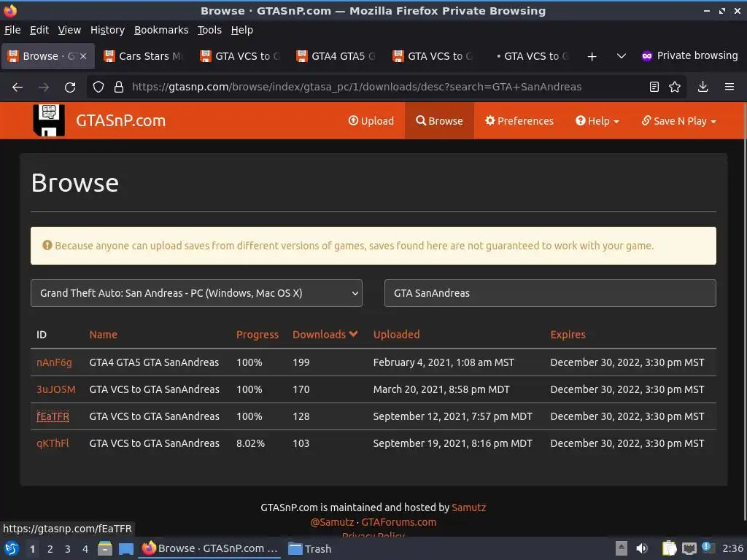747x560 pixels.
Task: Open save qKThFl link
Action: (53, 443)
